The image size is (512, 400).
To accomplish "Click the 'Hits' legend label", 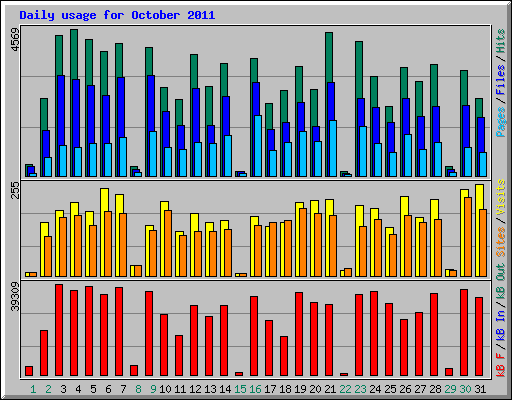I will pos(501,41).
